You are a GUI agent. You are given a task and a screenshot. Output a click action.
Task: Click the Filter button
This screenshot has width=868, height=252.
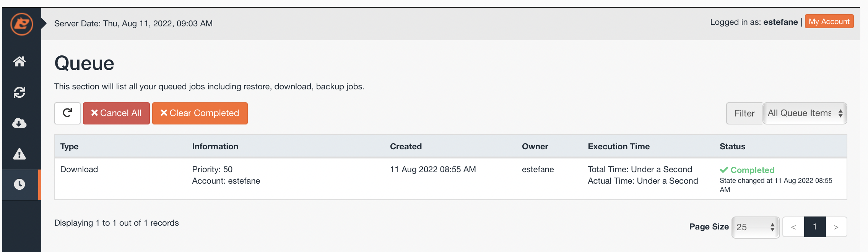[744, 113]
